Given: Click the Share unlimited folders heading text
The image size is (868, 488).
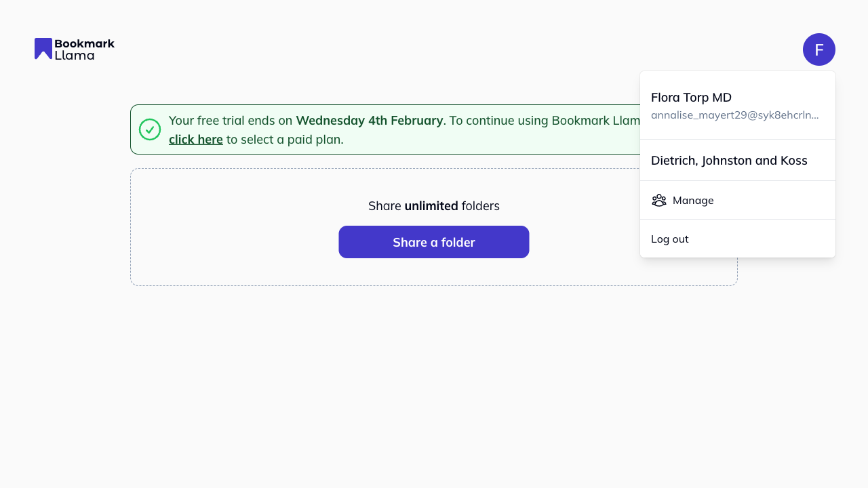Looking at the screenshot, I should click(x=434, y=206).
